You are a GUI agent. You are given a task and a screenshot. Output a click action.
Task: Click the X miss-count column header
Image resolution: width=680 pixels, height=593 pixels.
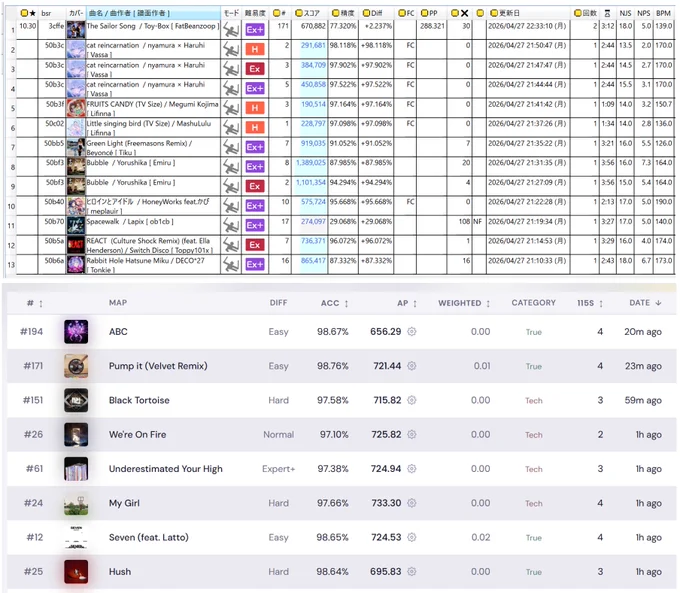(460, 13)
